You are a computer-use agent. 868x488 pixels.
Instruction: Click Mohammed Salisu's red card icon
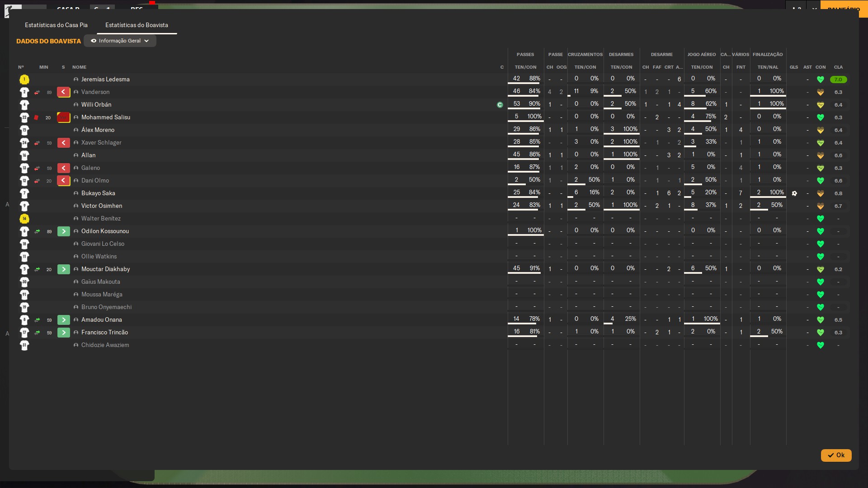coord(36,117)
